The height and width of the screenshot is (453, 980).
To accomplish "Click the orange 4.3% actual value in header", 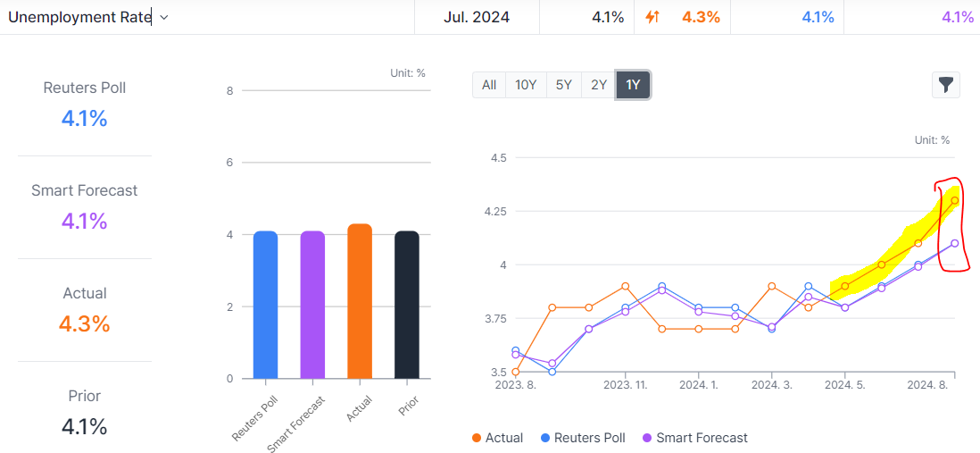I will tap(701, 17).
